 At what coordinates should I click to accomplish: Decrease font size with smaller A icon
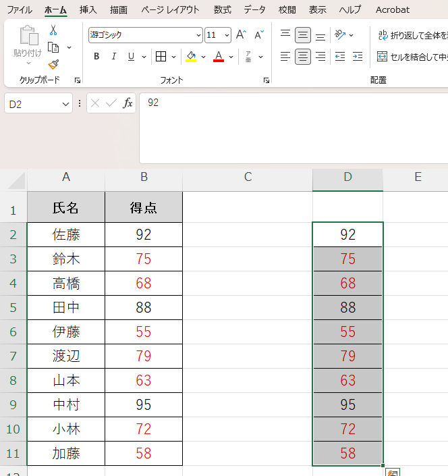coord(258,34)
